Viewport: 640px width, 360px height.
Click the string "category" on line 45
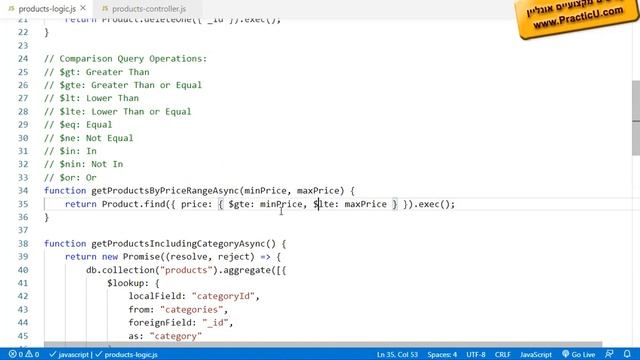(176, 336)
